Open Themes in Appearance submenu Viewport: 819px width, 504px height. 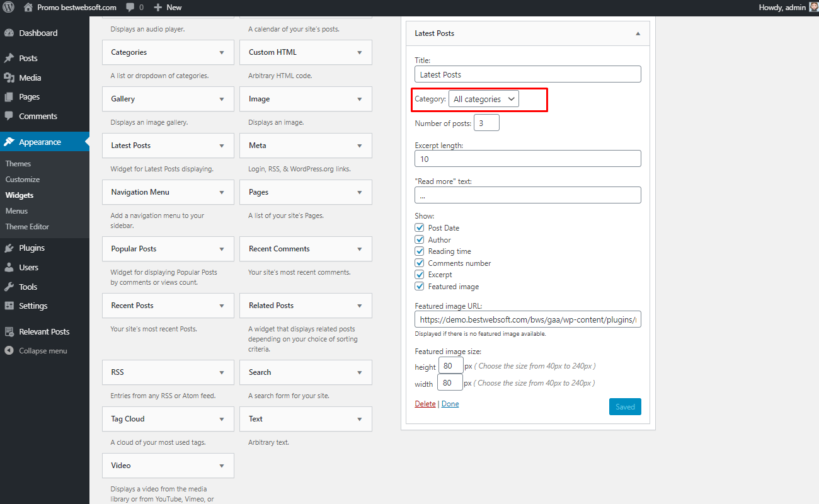click(18, 164)
